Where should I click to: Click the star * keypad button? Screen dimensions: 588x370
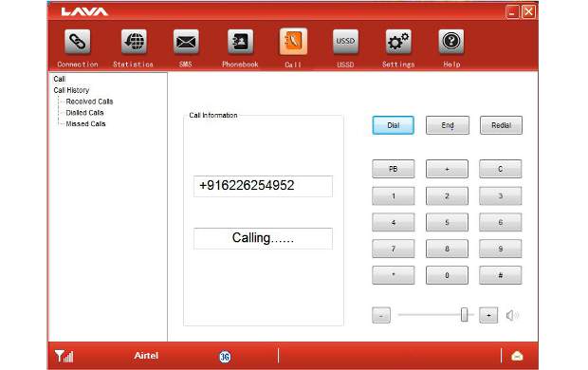tap(394, 275)
